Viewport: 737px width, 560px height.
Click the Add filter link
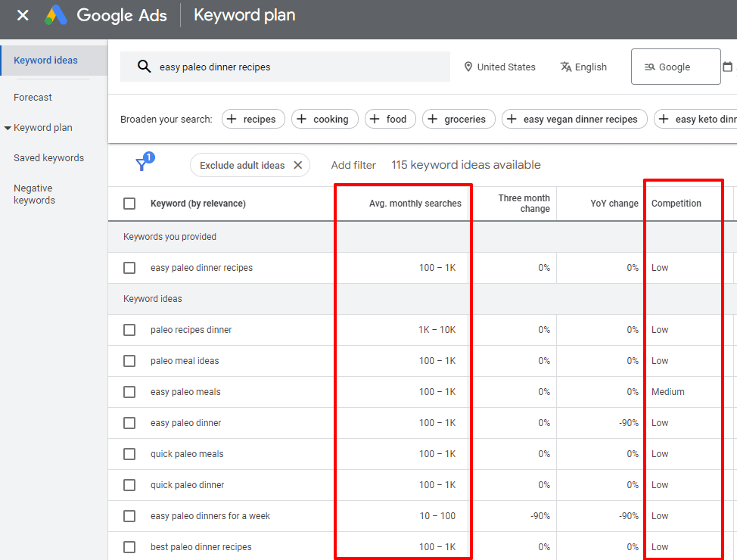(x=353, y=165)
